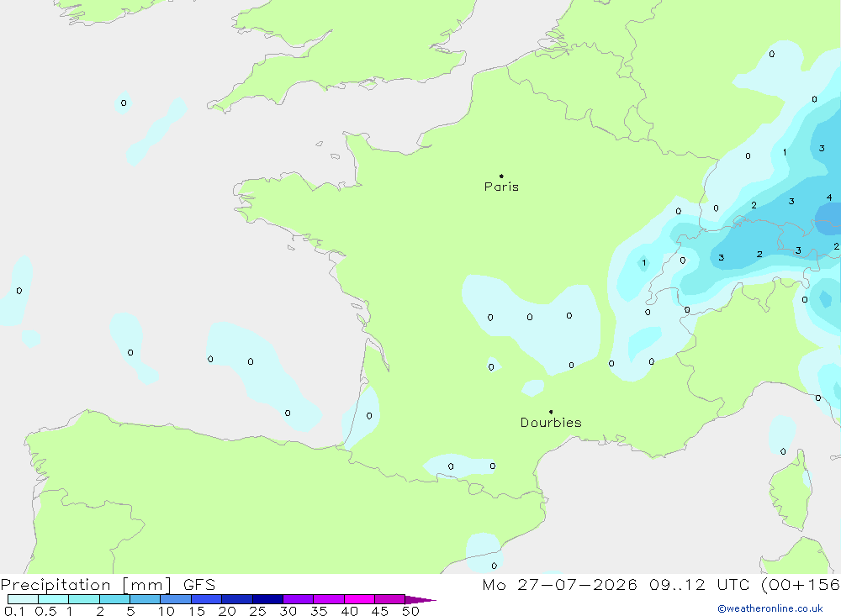Pick the 25–30 mm navy legend swatch

click(267, 599)
